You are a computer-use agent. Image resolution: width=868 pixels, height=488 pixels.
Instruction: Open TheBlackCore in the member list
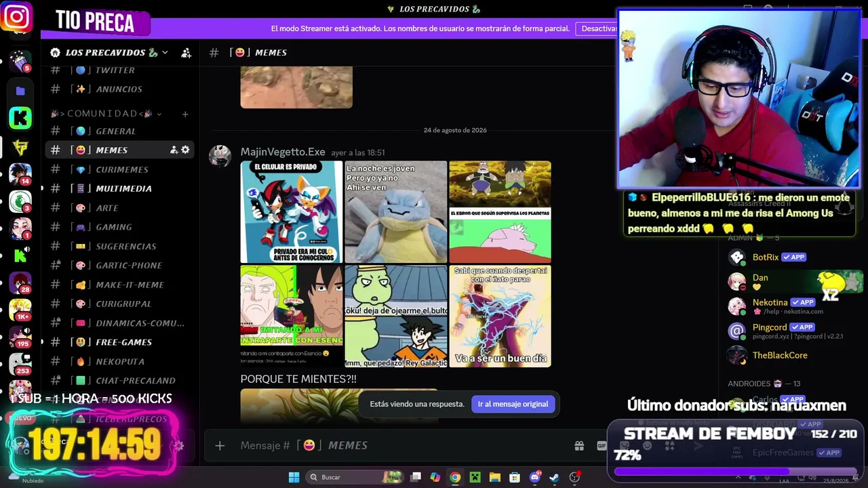(x=780, y=355)
